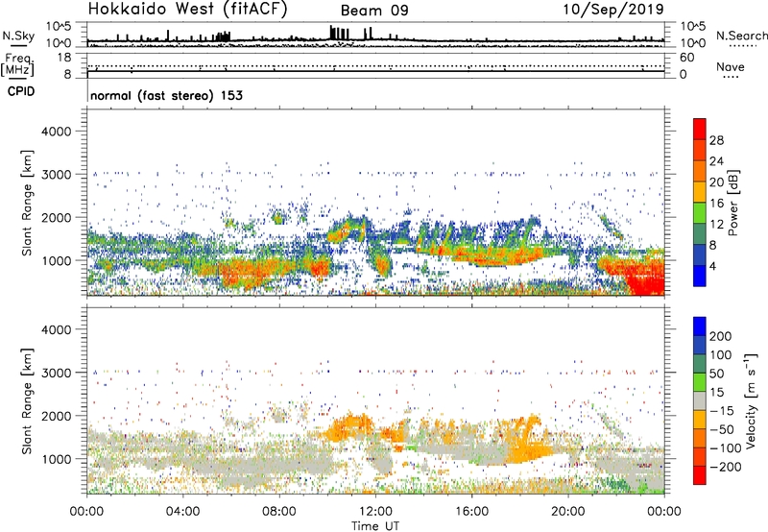Click the "4000" tick in the power panel
The width and height of the screenshot is (768, 532).
coord(57,132)
